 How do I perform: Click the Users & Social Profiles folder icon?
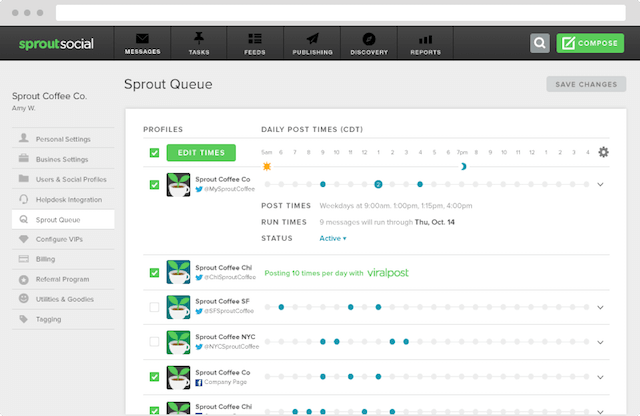click(x=24, y=178)
